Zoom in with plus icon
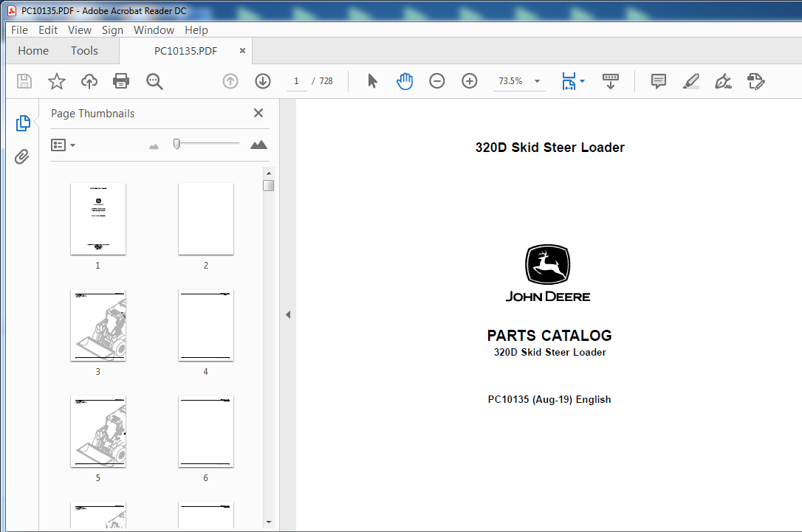The width and height of the screenshot is (802, 532). (470, 81)
